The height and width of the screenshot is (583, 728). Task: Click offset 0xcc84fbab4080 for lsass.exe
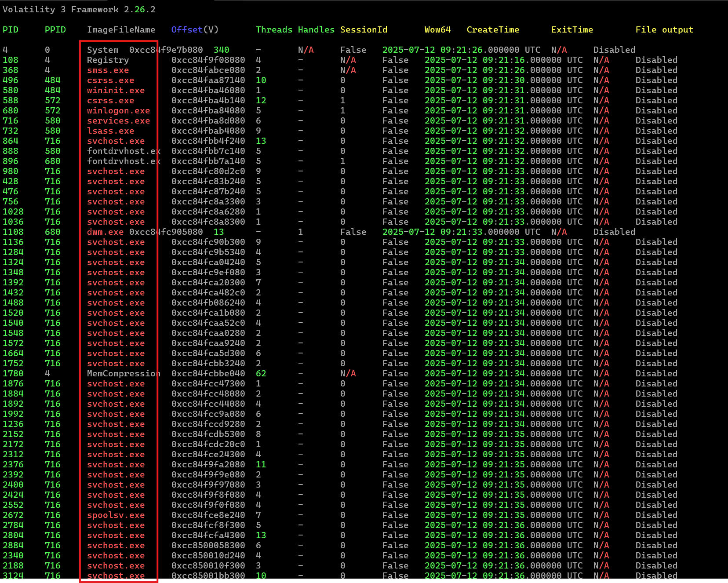pos(208,131)
